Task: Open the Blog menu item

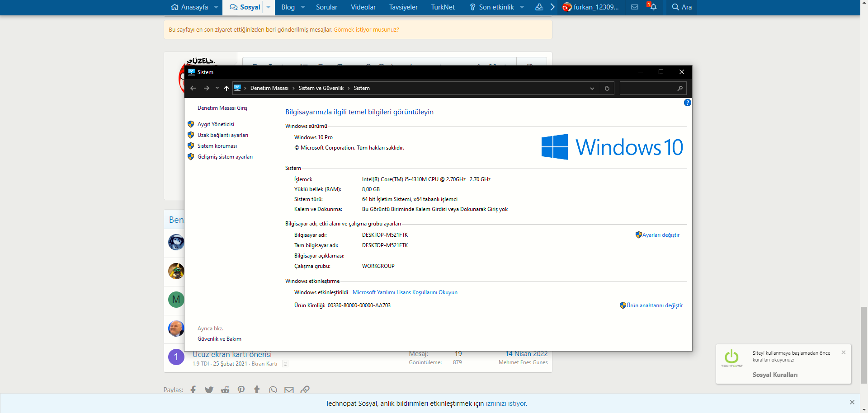Action: tap(288, 7)
